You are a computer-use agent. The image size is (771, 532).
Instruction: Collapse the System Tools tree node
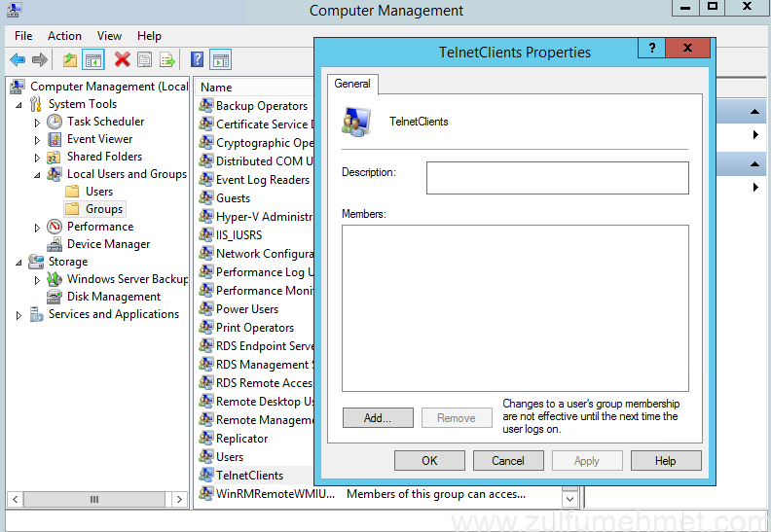tap(19, 105)
